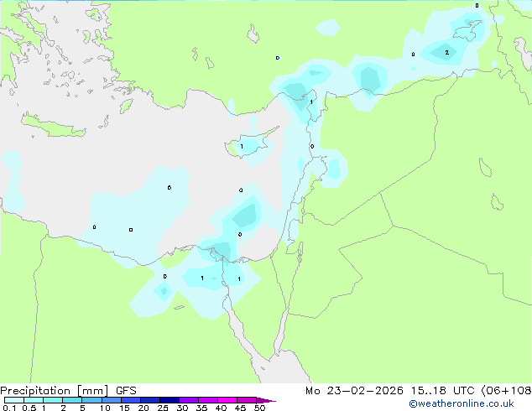Click the legend swatch between 45 and 50
This screenshot has height=411, width=532.
click(x=247, y=400)
